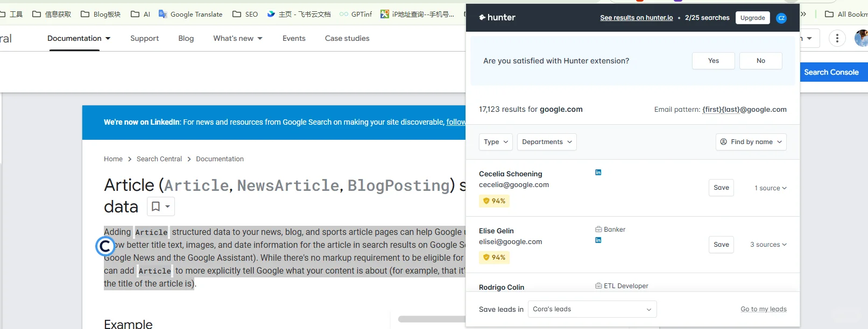The width and height of the screenshot is (868, 329).
Task: Open the Departments filter dropdown
Action: 547,142
